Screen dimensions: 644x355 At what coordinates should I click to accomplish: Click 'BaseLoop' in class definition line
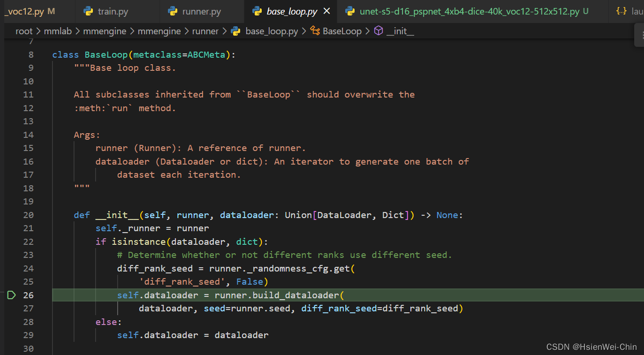coord(106,54)
